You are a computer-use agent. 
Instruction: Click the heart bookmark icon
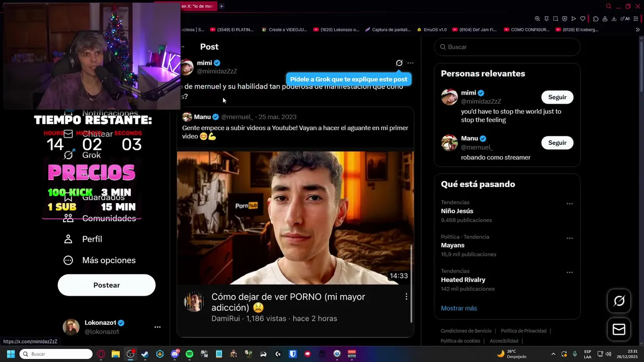coord(583,19)
